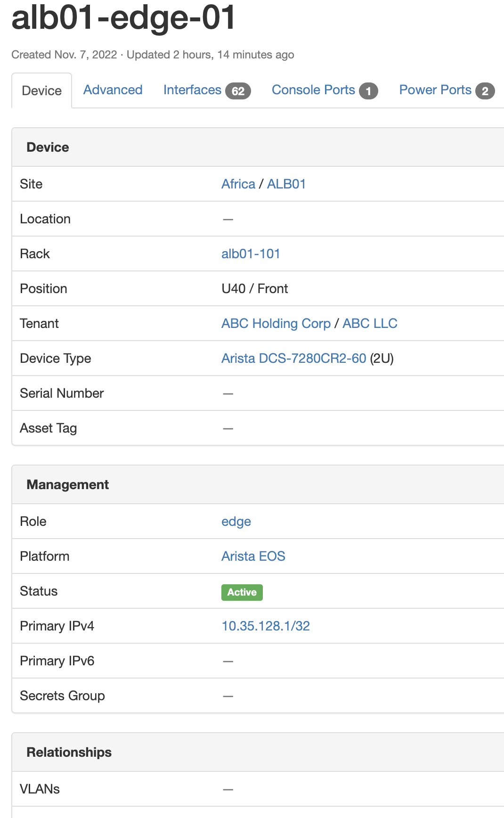Open Arista DCS-7280CR2-60 device type
The image size is (504, 818).
(x=293, y=358)
